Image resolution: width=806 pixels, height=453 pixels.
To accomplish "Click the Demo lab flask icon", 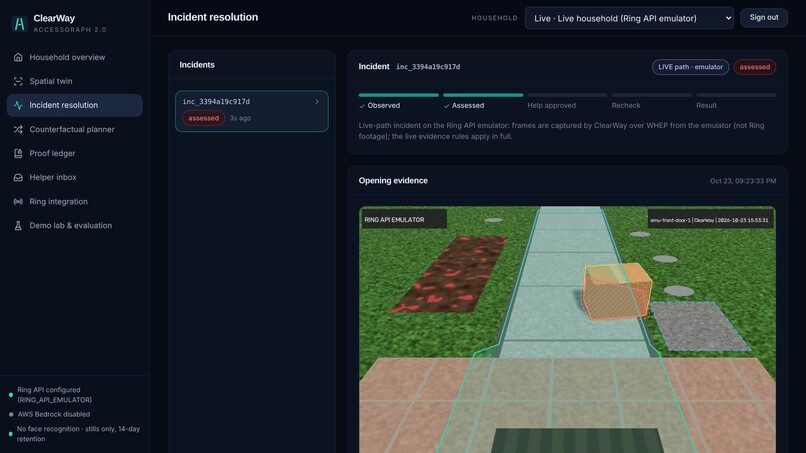I will click(x=18, y=226).
